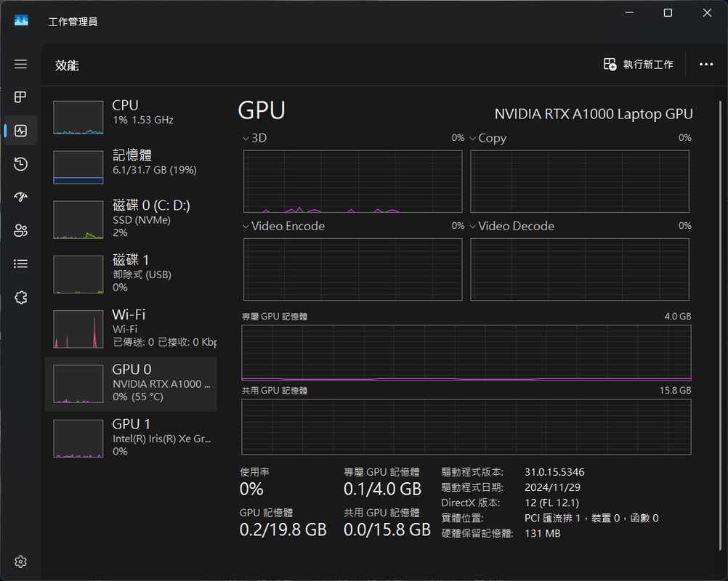Screen dimensions: 728x581
Task: Click the Video Encode usage graph
Action: [353, 269]
